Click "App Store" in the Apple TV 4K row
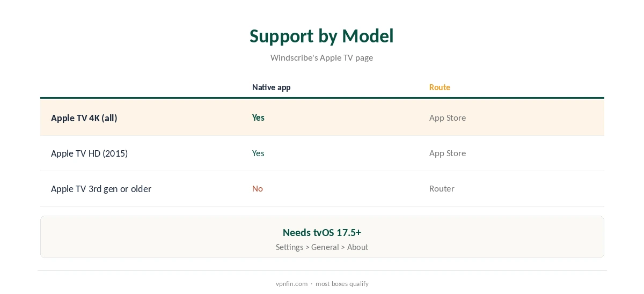 [x=448, y=118]
